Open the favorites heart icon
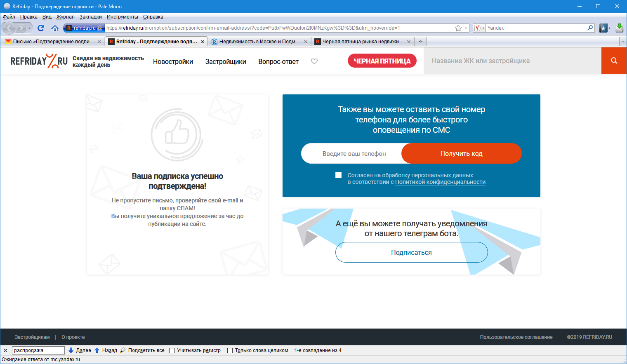The width and height of the screenshot is (627, 364). 314,61
